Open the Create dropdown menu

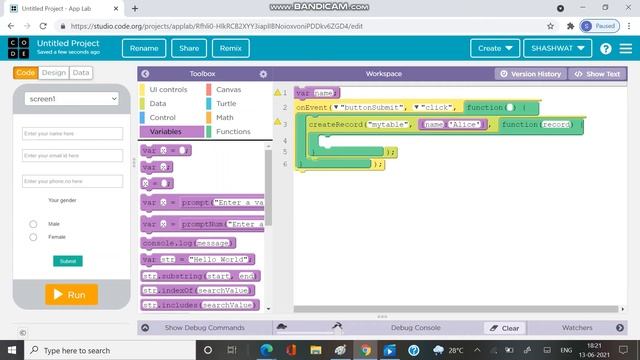click(x=495, y=48)
